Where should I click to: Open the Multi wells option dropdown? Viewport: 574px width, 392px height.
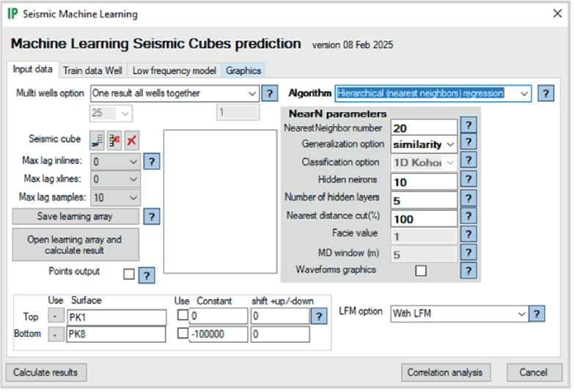[x=252, y=94]
